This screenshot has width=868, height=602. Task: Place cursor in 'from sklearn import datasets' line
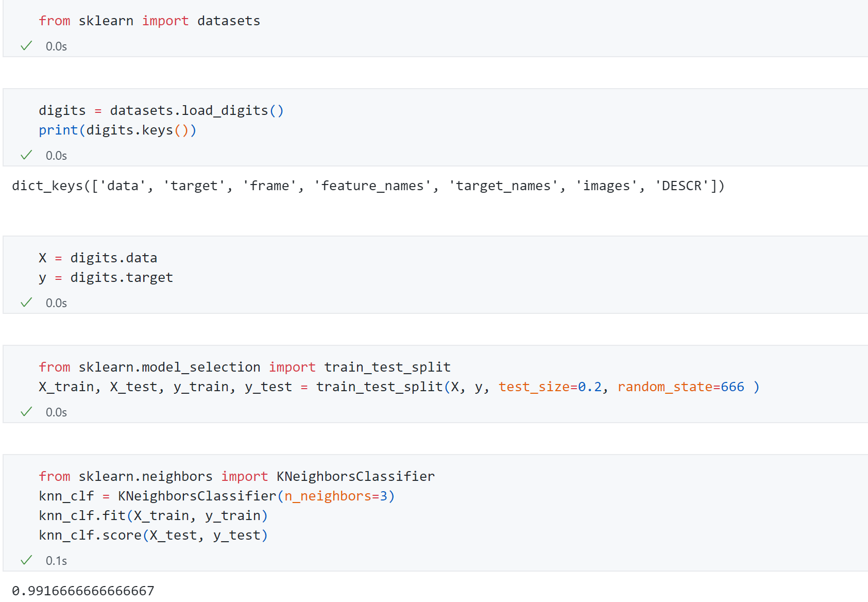[149, 21]
